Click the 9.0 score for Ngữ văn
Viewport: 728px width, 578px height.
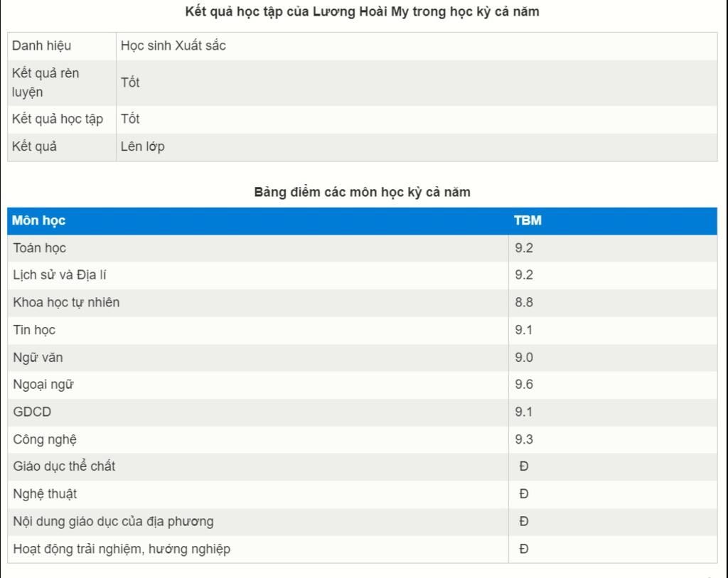(x=524, y=358)
